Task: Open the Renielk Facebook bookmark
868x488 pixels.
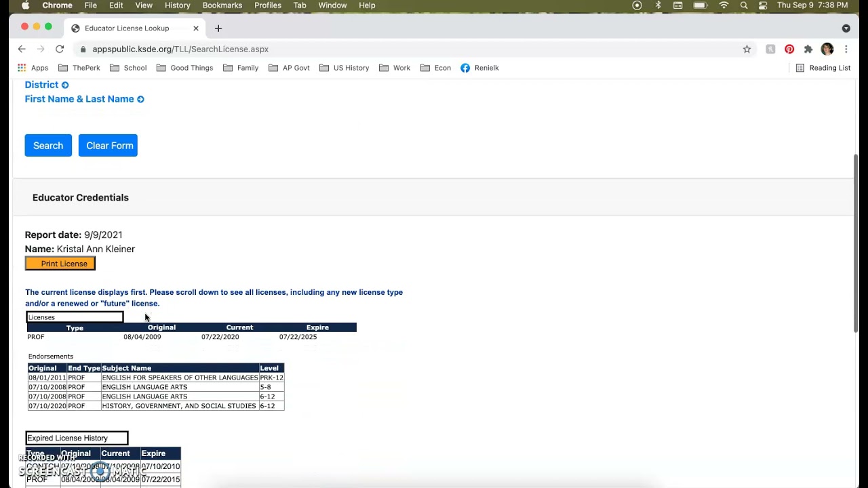Action: tap(480, 68)
